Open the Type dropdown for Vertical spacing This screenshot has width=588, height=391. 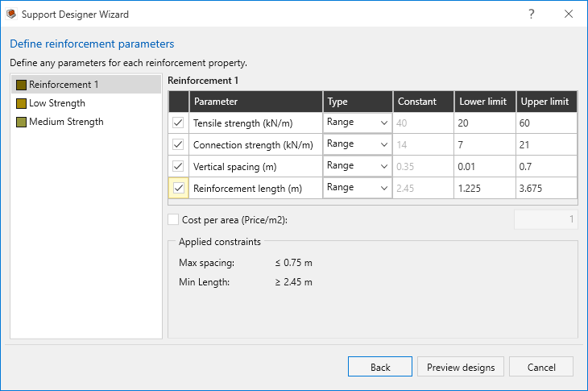pyautogui.click(x=358, y=166)
